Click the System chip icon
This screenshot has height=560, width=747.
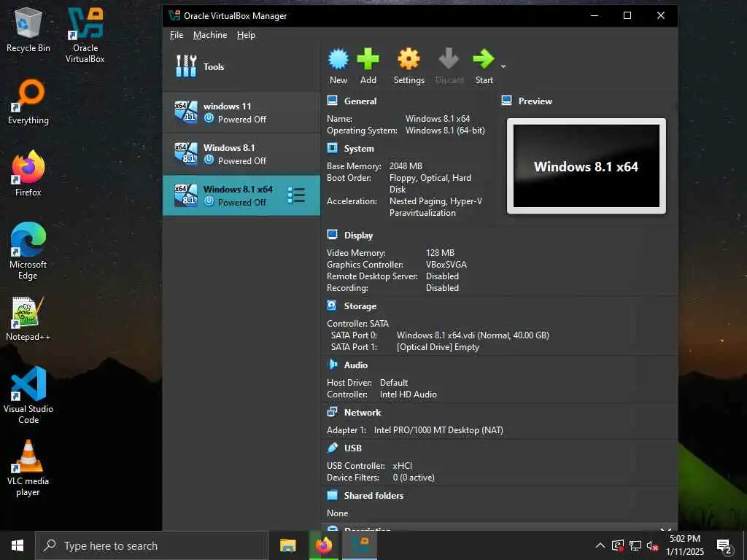click(x=333, y=148)
